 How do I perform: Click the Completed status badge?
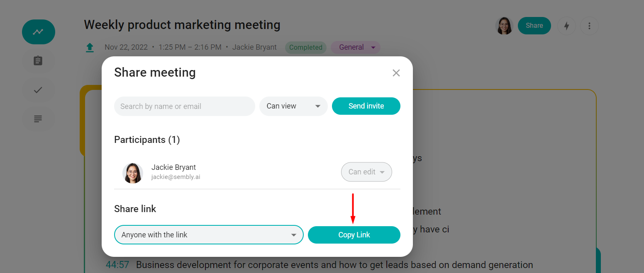[x=305, y=48]
